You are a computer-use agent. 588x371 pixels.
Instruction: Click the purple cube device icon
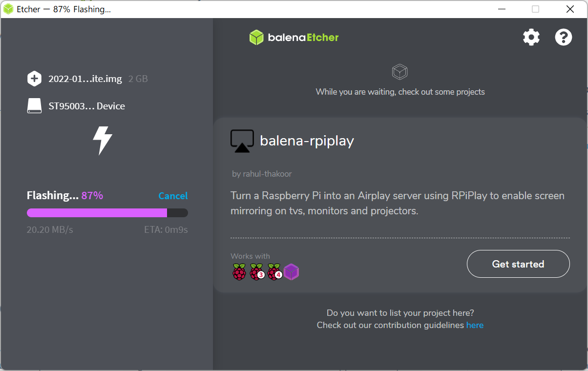tap(291, 272)
